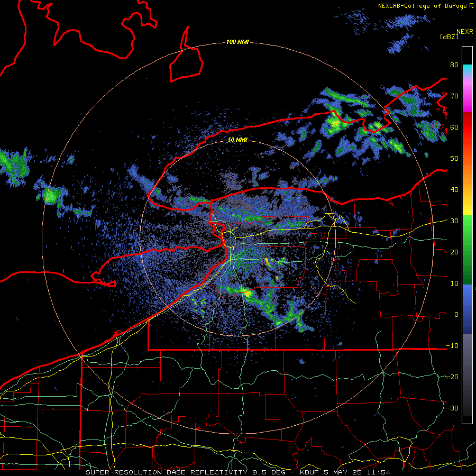Screen dimensions: 476x476
Task: Click the 30 dBZ scale value
Action: pos(454,221)
